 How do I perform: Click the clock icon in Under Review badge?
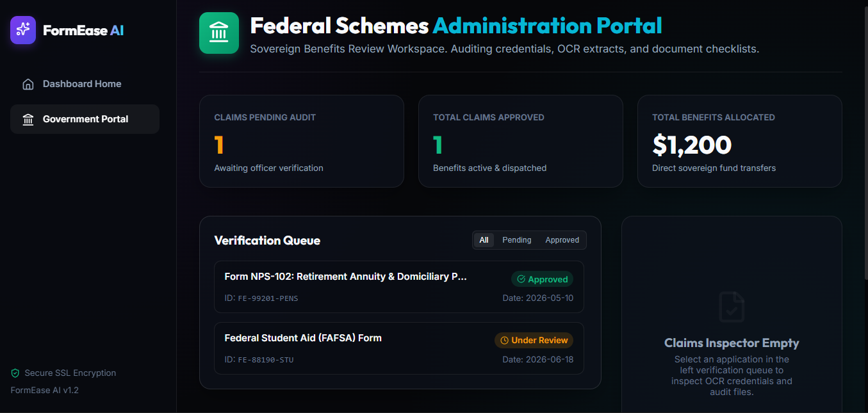[504, 341]
